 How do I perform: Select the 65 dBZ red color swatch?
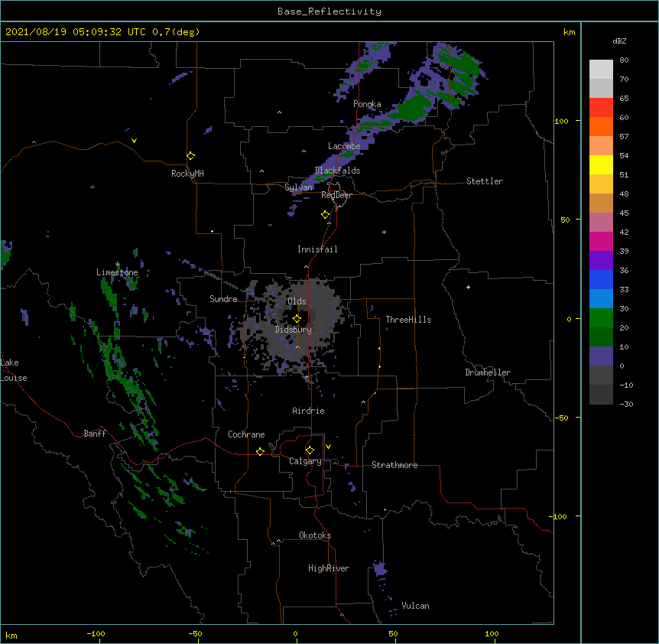point(601,108)
